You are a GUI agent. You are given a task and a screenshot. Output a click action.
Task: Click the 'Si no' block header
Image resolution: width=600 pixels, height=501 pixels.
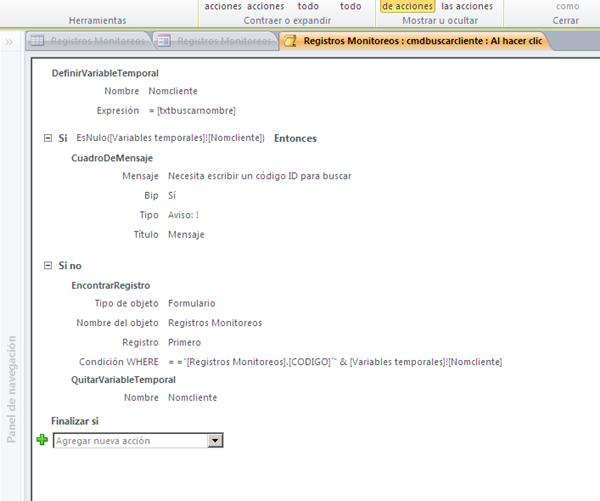click(70, 266)
